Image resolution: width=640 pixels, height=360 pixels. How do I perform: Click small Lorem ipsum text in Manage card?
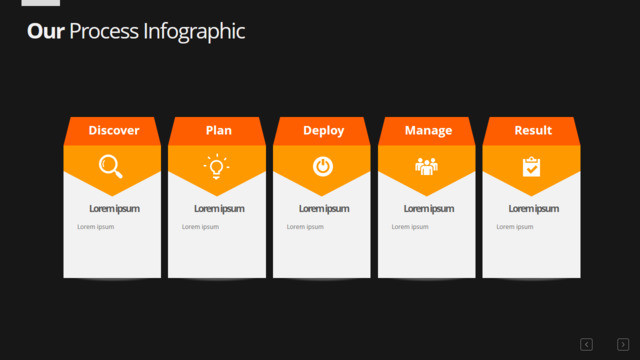tap(410, 227)
